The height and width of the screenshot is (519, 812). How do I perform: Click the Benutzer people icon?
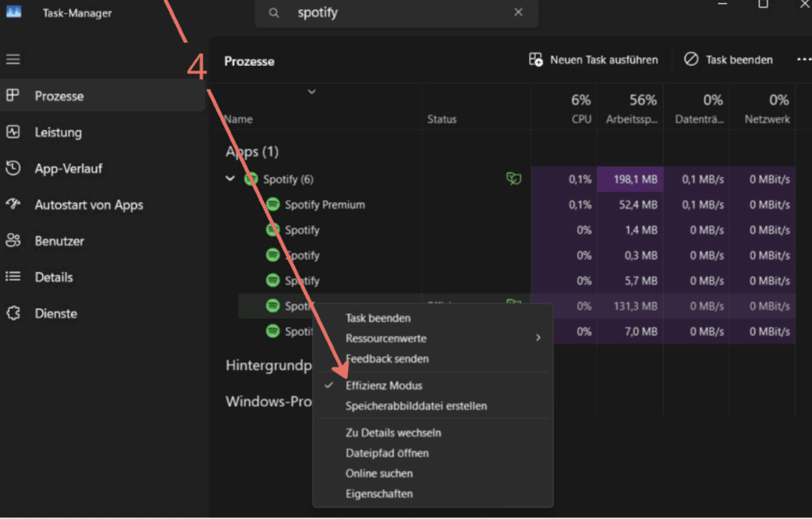13,240
